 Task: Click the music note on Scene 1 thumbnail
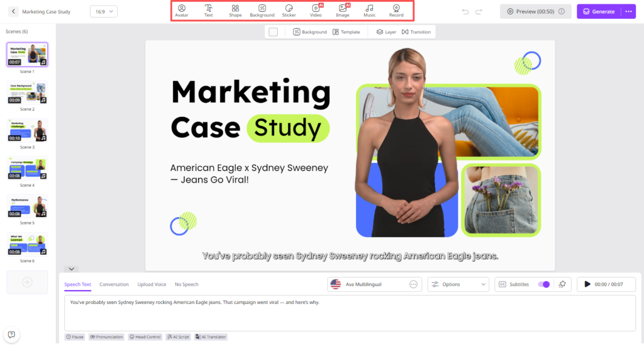coord(43,62)
